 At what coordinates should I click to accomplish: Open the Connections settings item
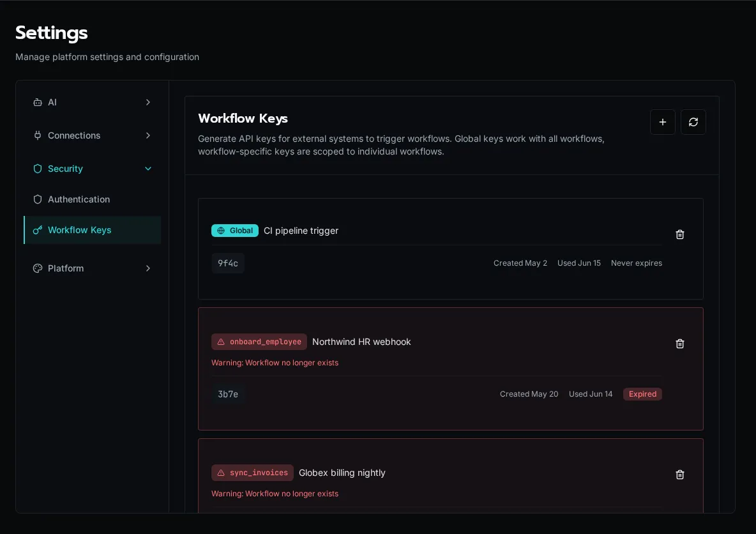(92, 135)
